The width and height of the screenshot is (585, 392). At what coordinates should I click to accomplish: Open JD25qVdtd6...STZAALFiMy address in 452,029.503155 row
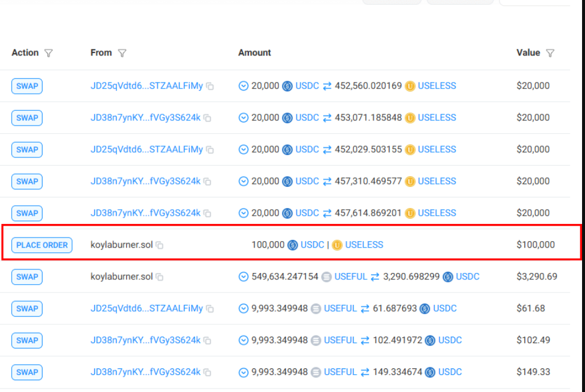[x=147, y=149]
